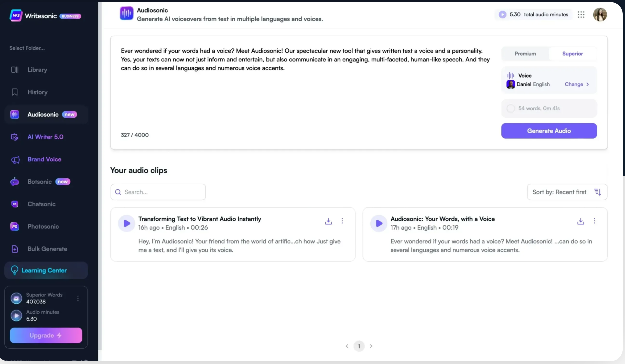Screen dimensions: 625x364
Task: Click the Transforming Text to Vibrant Audio Instantly title
Action: (200, 219)
